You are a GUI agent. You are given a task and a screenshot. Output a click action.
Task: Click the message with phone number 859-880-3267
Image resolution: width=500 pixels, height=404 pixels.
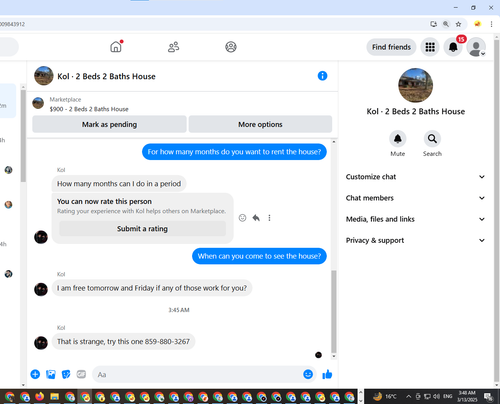pos(123,341)
